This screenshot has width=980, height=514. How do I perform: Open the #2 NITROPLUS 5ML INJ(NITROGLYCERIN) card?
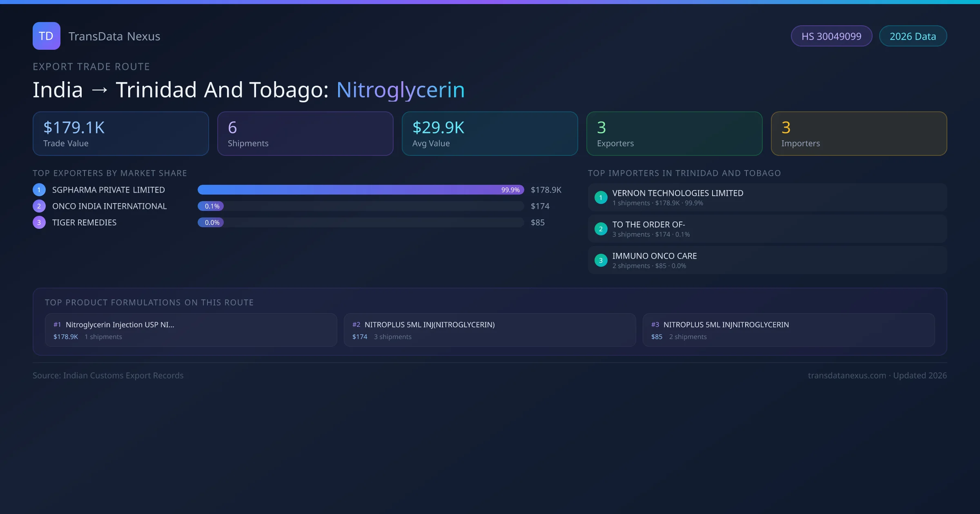point(490,330)
